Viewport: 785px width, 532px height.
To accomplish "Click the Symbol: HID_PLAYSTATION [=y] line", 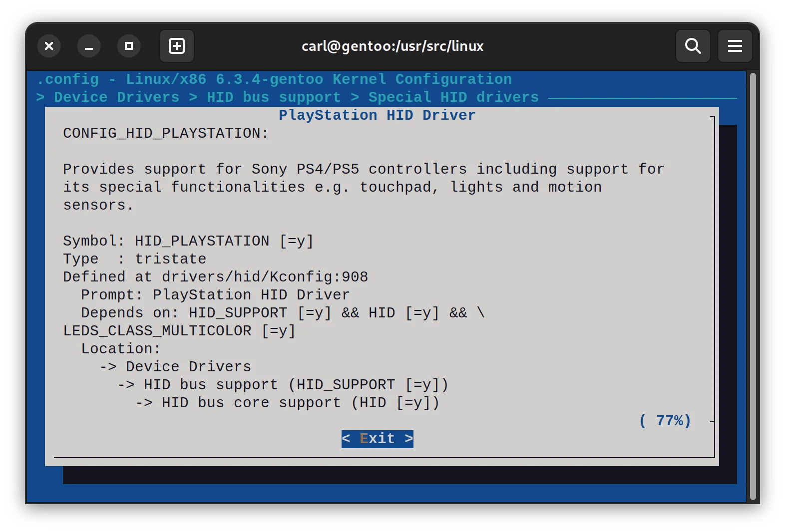I will [188, 241].
